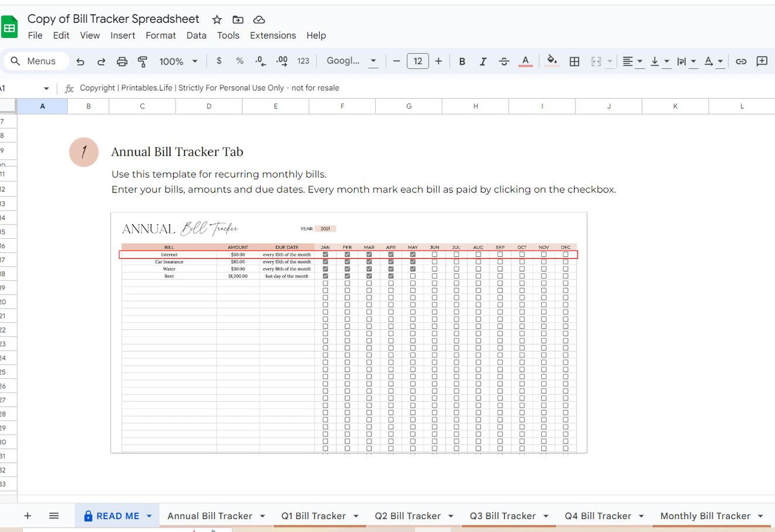Open Annual Bill Tracker tab arrow
The width and height of the screenshot is (775, 532).
[x=262, y=516]
